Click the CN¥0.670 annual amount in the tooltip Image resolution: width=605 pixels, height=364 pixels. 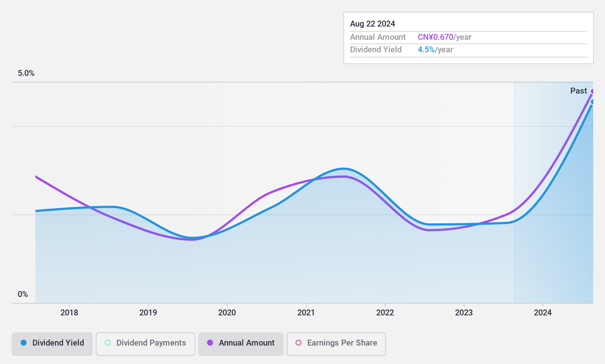pyautogui.click(x=436, y=37)
